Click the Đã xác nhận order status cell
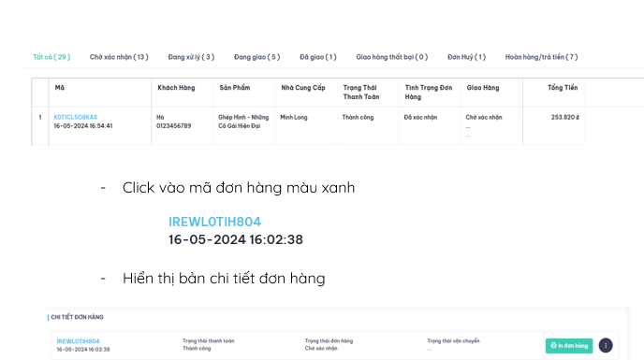The image size is (644, 360). (420, 117)
